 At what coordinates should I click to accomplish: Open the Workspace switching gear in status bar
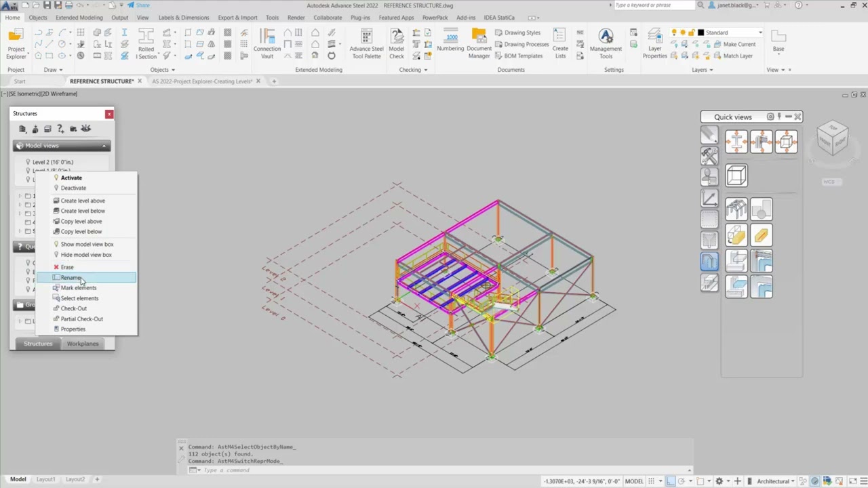719,481
